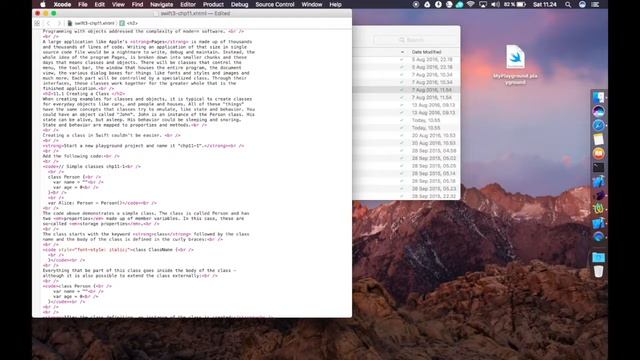Open Finder from the Dock
This screenshot has height=360, width=640.
pos(598,98)
